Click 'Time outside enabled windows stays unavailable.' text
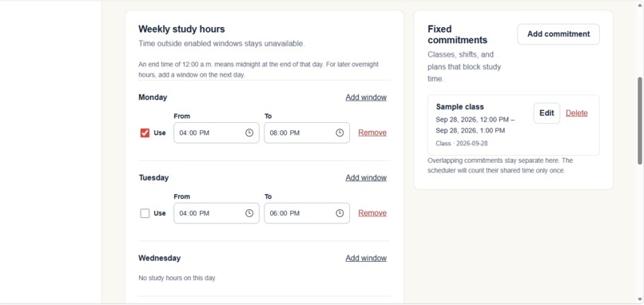644x305 pixels. pos(222,43)
